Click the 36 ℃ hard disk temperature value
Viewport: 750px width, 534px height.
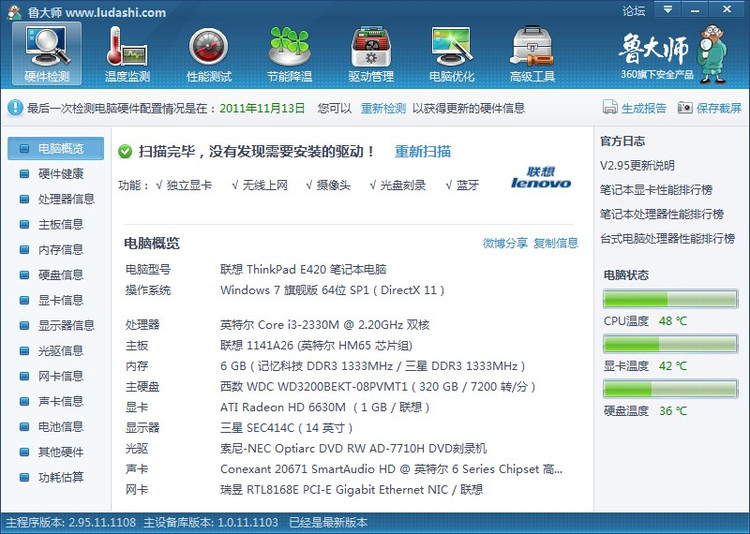coord(673,411)
